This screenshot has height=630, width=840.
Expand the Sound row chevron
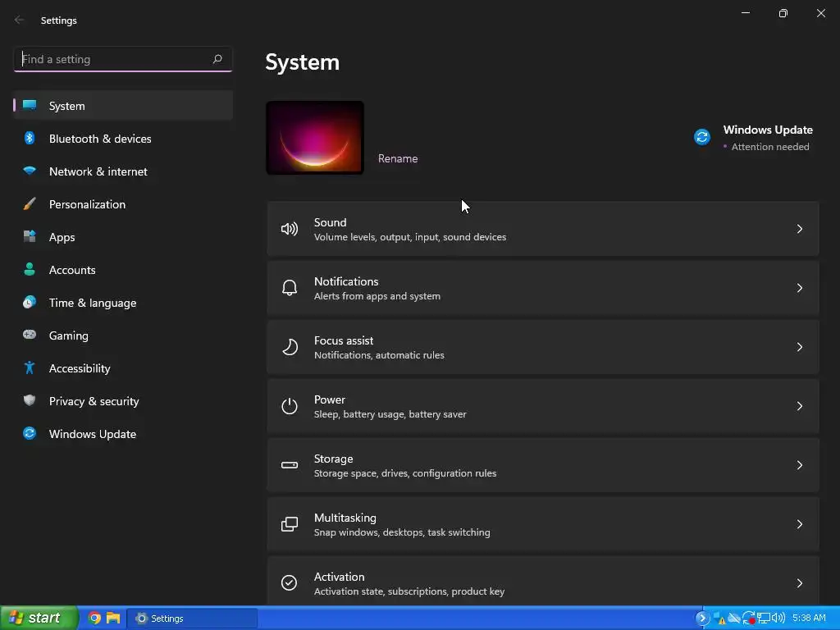pyautogui.click(x=799, y=230)
